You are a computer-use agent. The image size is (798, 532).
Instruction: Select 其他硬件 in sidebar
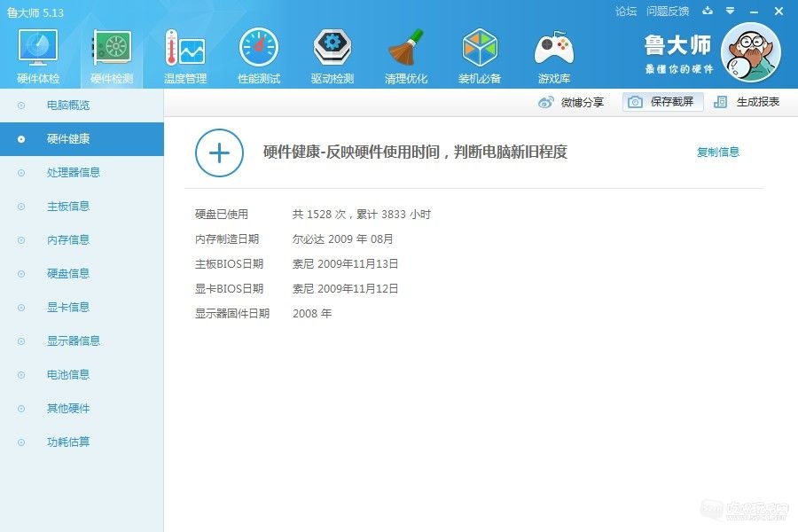tap(82, 408)
